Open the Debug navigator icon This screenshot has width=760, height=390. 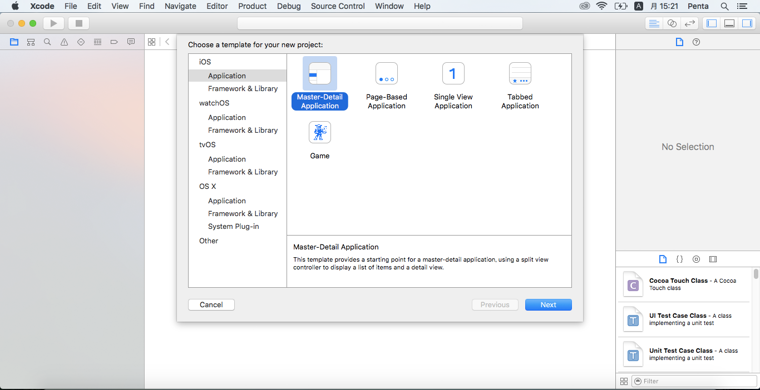[x=97, y=42]
